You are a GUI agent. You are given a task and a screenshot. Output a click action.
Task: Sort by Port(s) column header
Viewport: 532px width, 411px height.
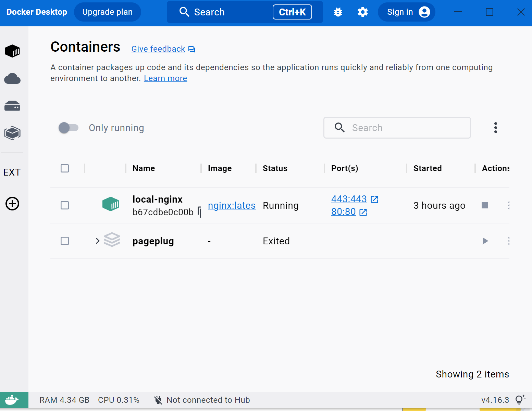(345, 168)
